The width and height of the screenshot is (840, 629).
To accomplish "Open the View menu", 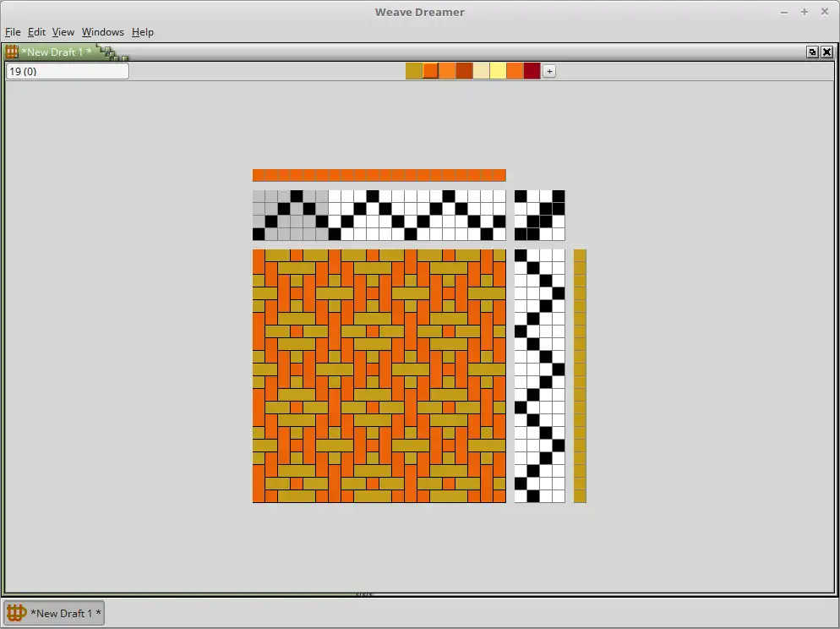I will click(63, 32).
